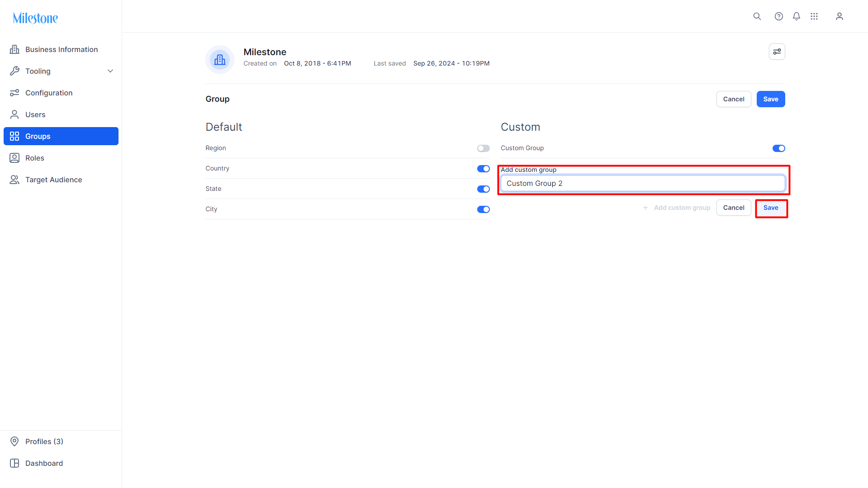Toggle the Custom Group switch
This screenshot has height=488, width=868.
tap(779, 148)
